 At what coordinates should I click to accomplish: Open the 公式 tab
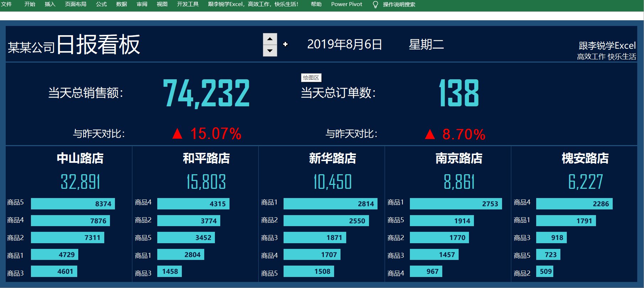(101, 4)
